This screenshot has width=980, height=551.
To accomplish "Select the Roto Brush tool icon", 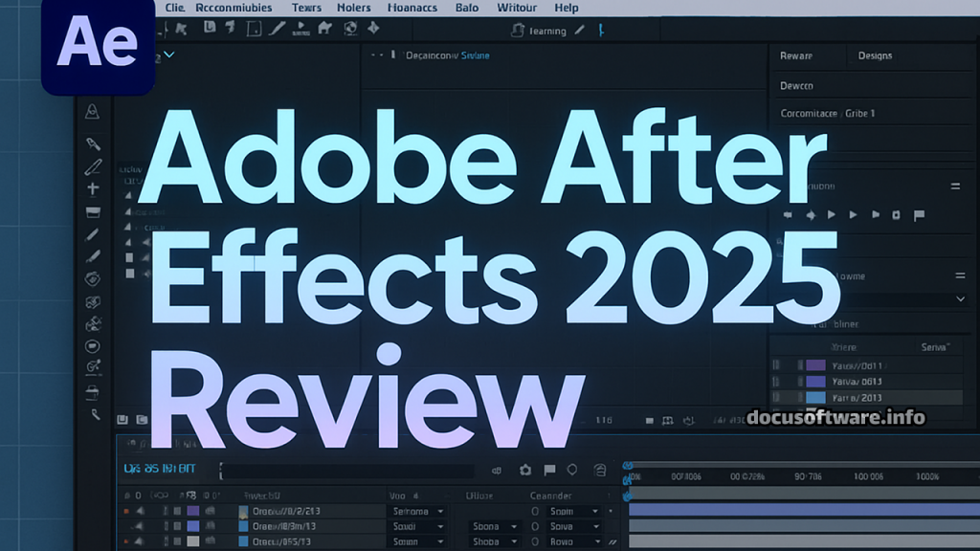I will [x=93, y=279].
